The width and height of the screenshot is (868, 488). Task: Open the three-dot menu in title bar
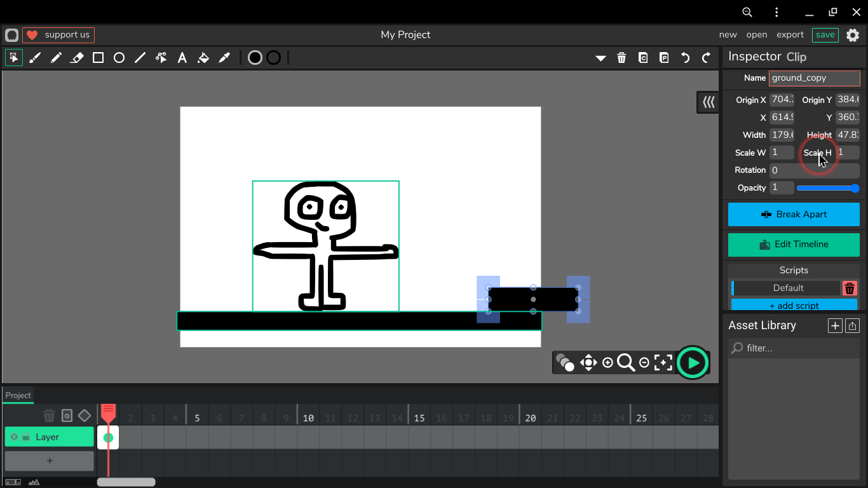click(776, 12)
